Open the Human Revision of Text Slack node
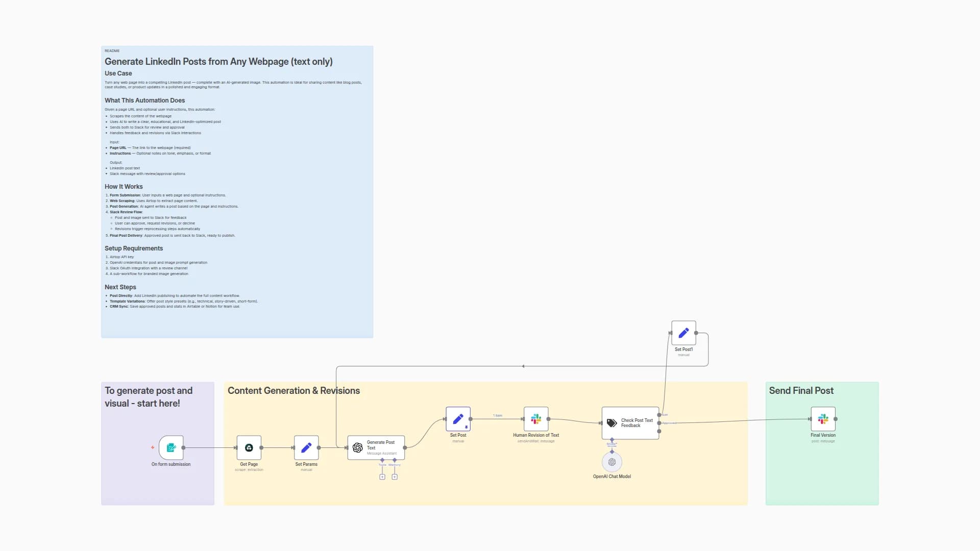This screenshot has width=980, height=551. coord(536,419)
